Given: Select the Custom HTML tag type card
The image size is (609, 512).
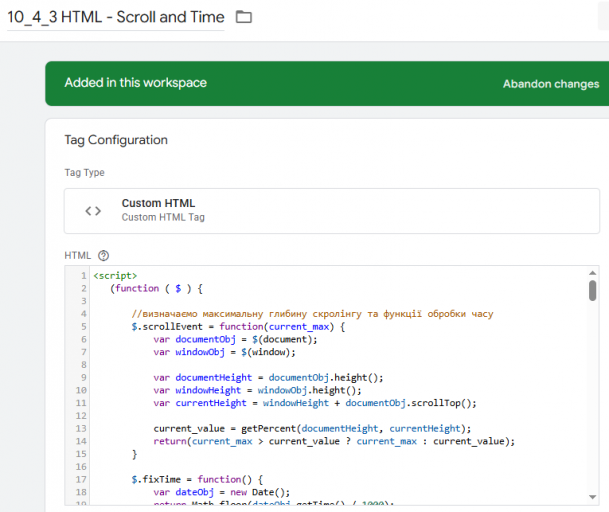Looking at the screenshot, I should pyautogui.click(x=332, y=210).
